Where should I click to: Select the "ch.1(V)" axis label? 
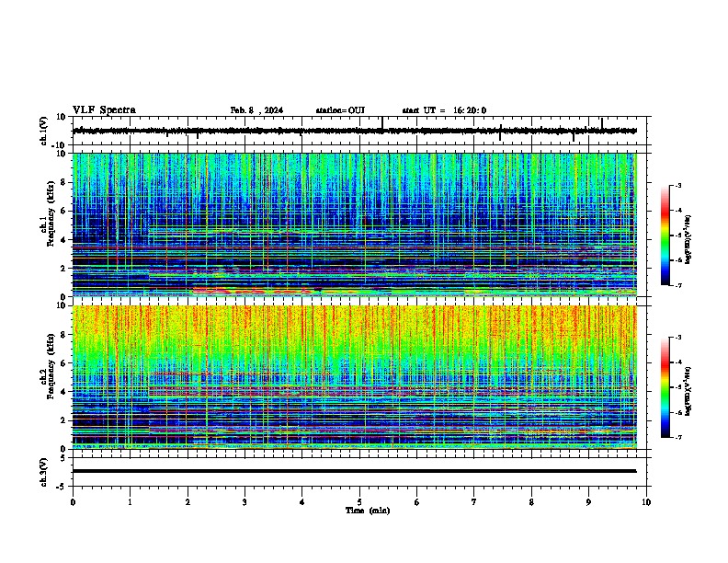click(x=44, y=131)
